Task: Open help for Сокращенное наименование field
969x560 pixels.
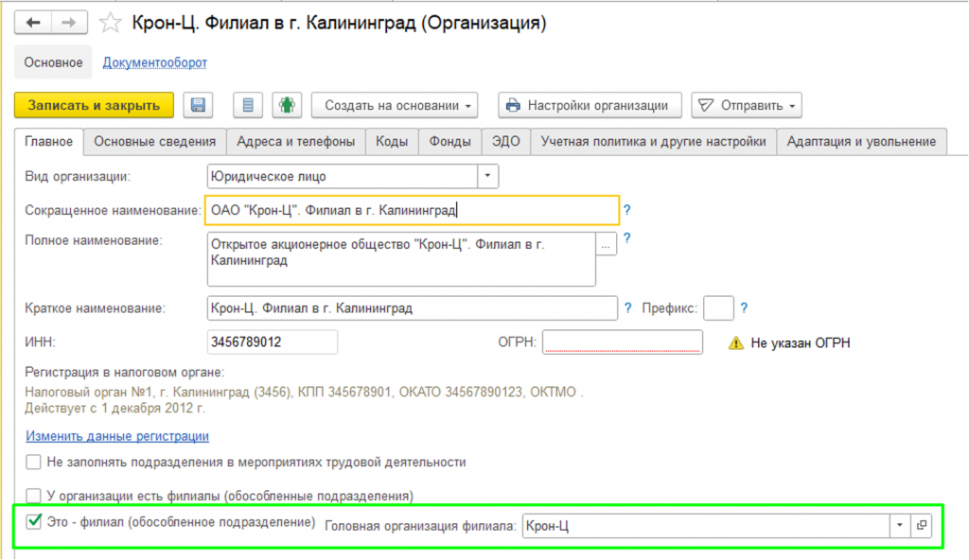Action: [626, 210]
